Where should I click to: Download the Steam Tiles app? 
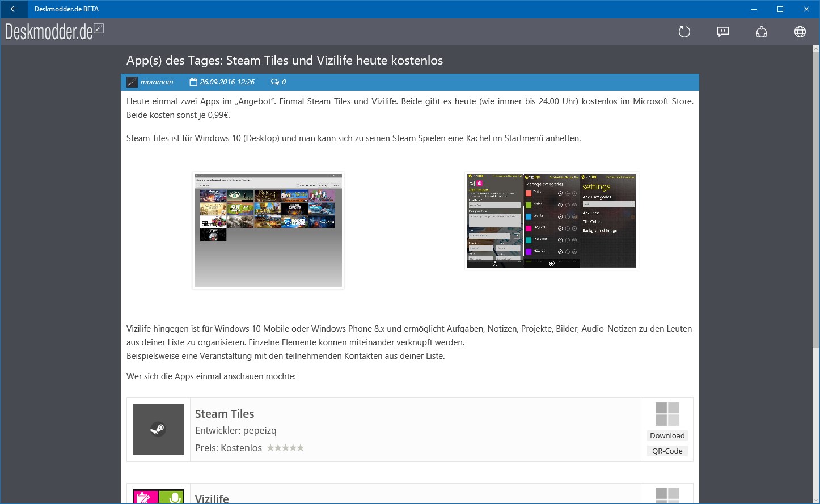point(667,435)
